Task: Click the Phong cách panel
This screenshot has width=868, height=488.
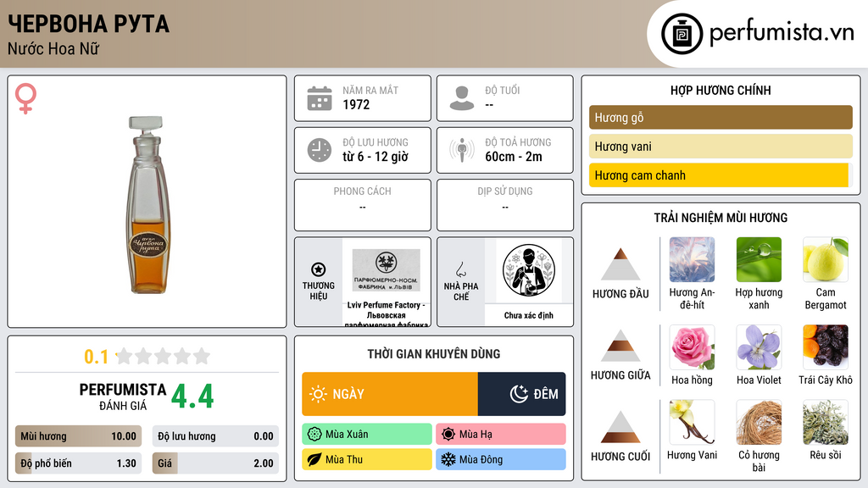Action: 363,205
